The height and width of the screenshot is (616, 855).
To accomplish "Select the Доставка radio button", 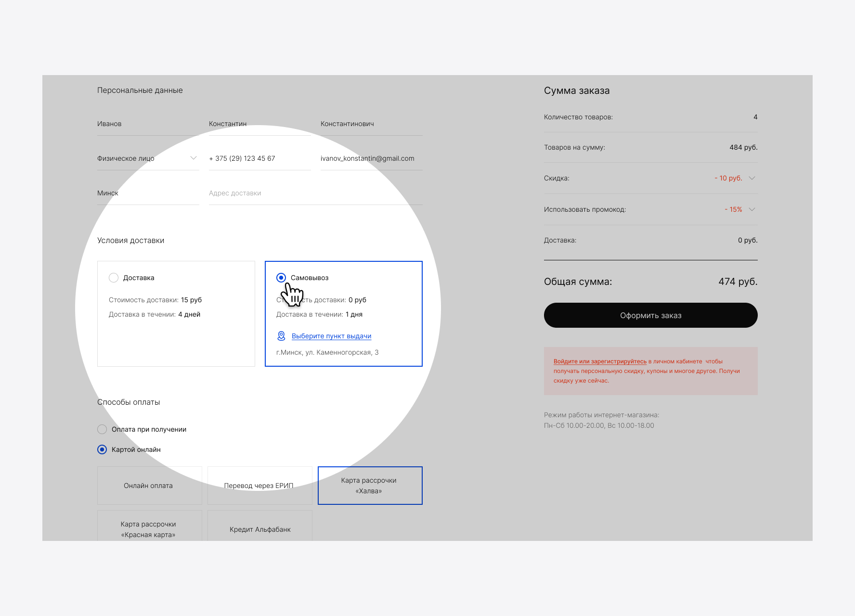I will [114, 278].
